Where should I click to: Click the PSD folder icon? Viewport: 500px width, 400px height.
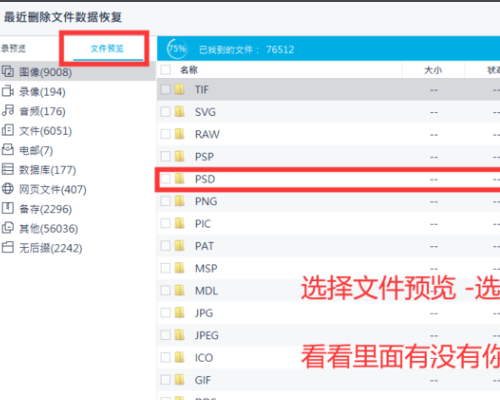point(180,179)
